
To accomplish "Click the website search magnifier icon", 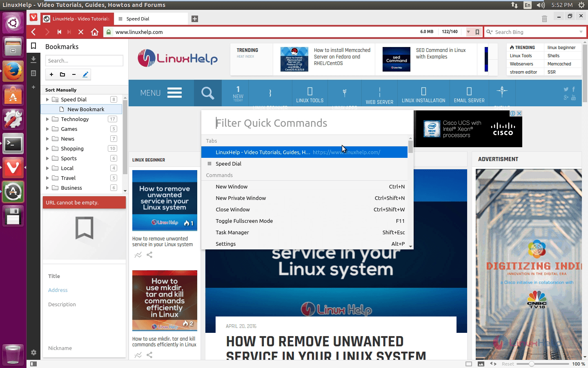I will [x=208, y=93].
